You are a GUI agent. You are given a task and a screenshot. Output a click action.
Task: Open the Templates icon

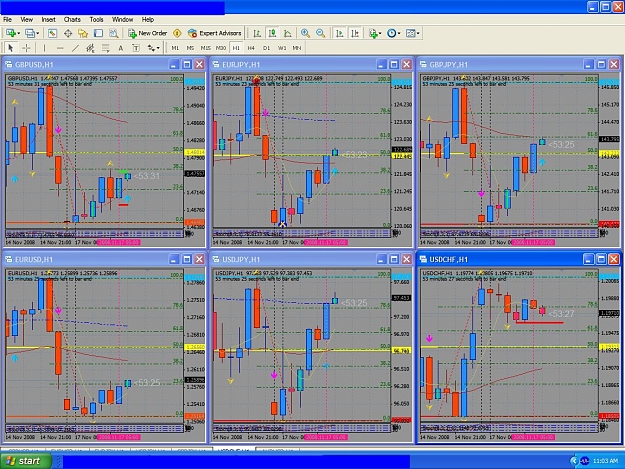point(410,33)
